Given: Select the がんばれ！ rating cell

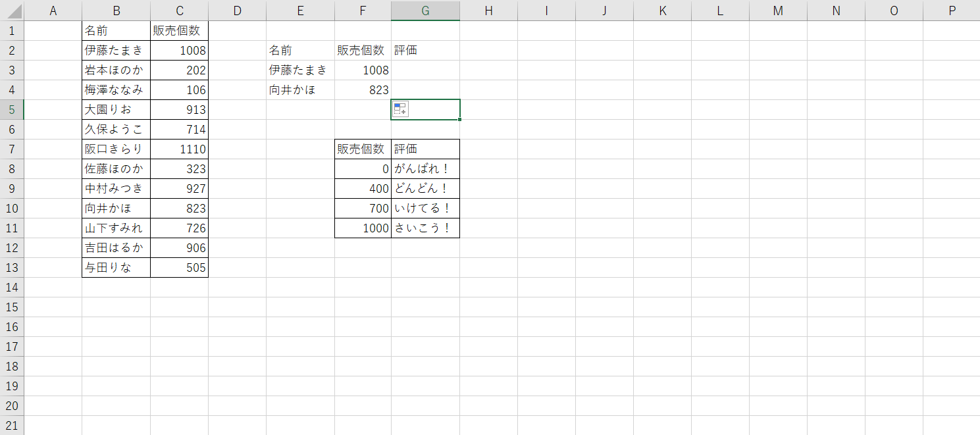Looking at the screenshot, I should [425, 169].
